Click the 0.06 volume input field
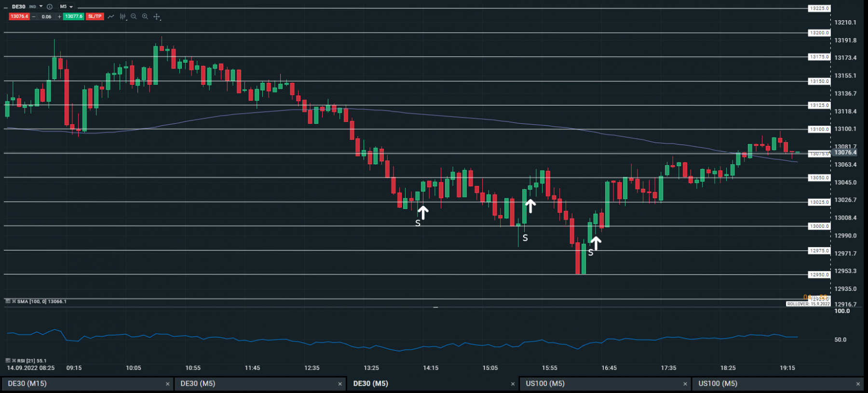868x393 pixels. coord(46,16)
